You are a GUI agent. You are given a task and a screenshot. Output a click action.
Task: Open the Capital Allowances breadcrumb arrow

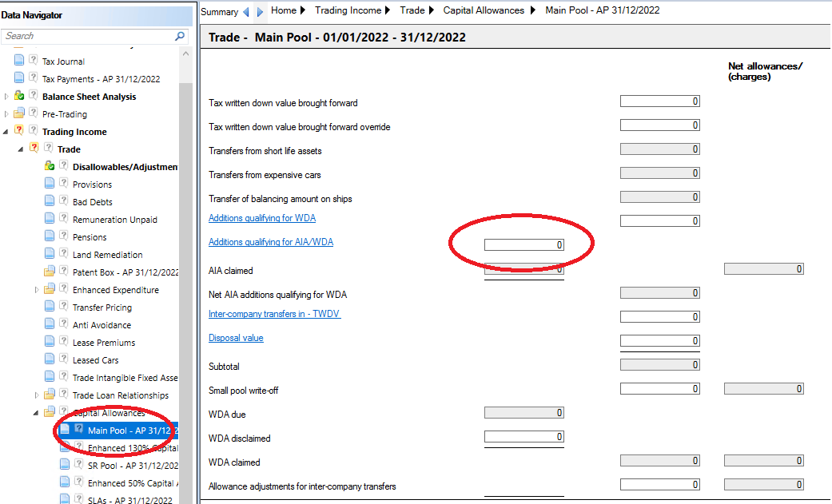(533, 10)
